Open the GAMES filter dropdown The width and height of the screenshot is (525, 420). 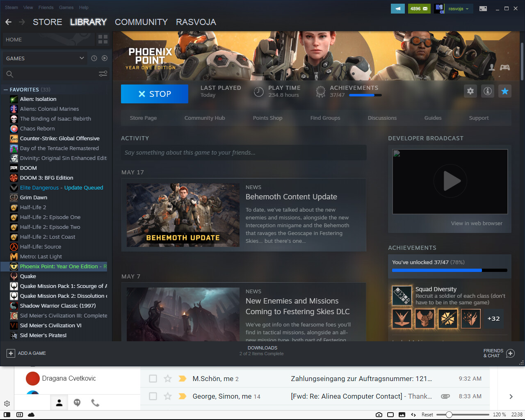45,58
